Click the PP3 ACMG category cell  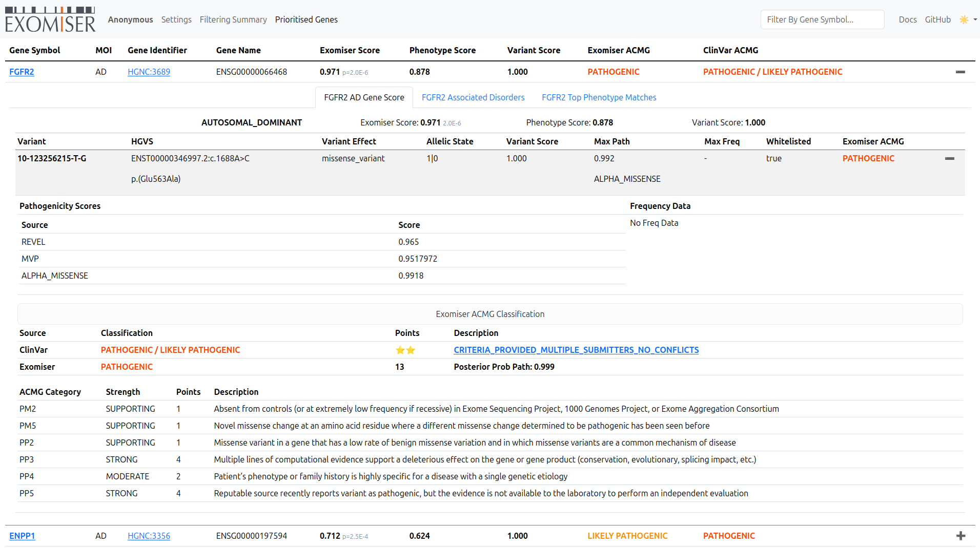pos(27,459)
